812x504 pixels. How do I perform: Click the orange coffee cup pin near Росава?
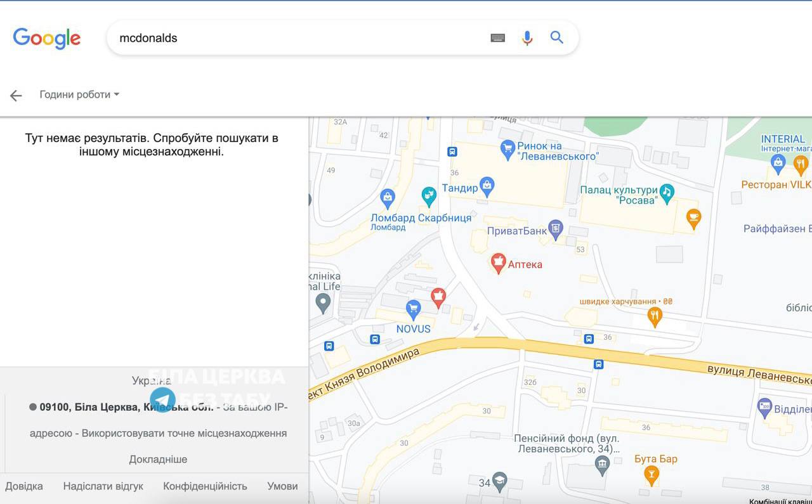click(693, 219)
